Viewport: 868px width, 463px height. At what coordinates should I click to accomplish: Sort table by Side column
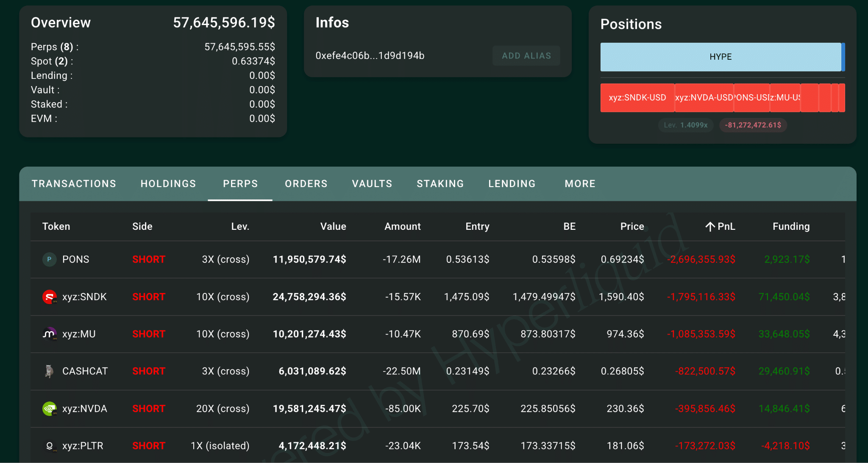142,226
